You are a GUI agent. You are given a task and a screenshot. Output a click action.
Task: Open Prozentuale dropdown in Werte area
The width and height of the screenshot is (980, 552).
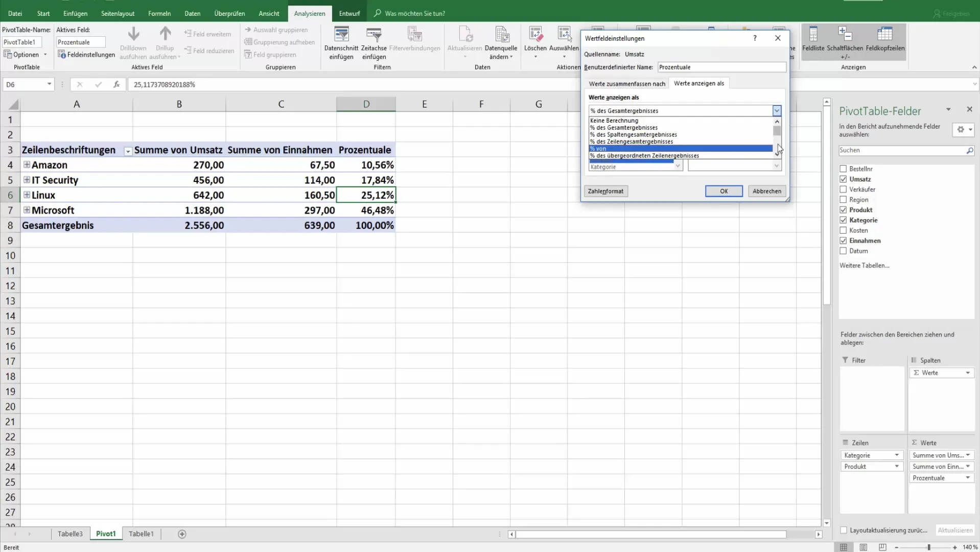pos(968,478)
